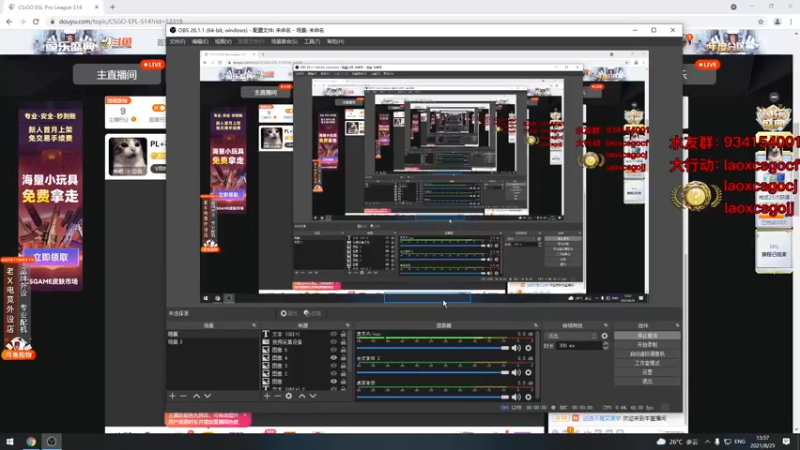The image size is (800, 450).
Task: Click the Chrome address bar
Action: (398, 21)
